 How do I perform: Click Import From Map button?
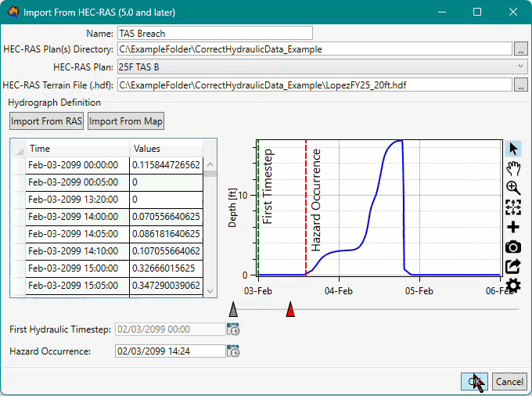126,121
